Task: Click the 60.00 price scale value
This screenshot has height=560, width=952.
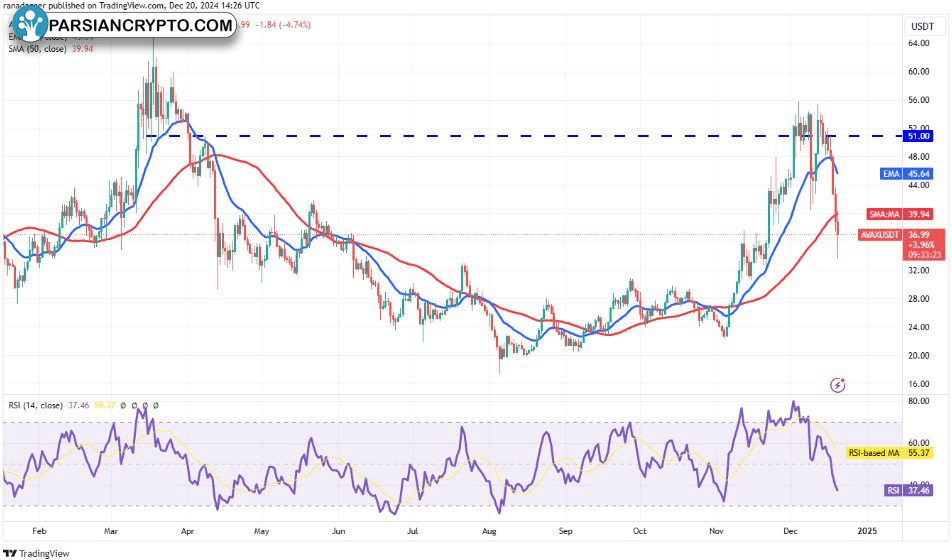Action: [x=919, y=71]
